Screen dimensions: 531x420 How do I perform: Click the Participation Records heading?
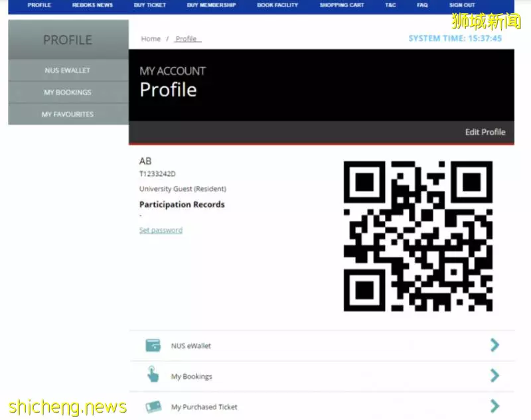pyautogui.click(x=182, y=204)
